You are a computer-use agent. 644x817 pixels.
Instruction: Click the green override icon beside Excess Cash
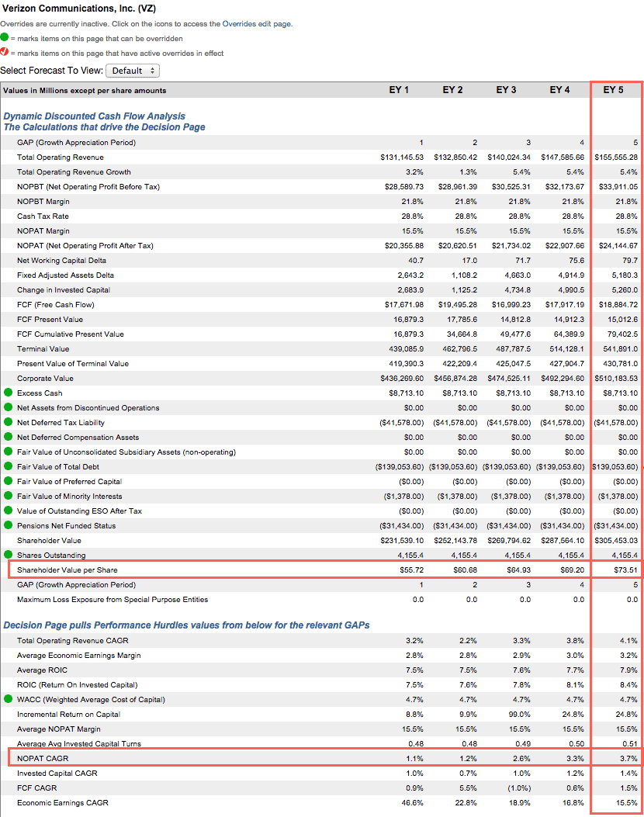(x=8, y=393)
